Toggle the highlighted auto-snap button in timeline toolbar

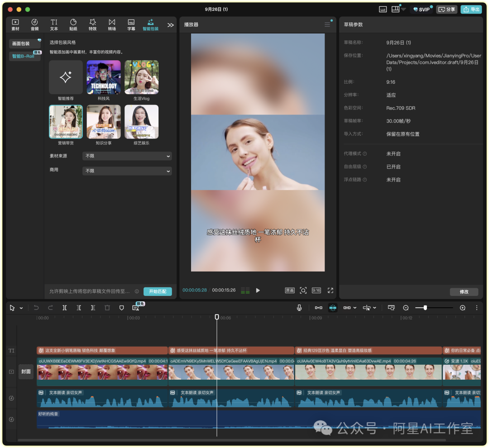click(x=333, y=308)
